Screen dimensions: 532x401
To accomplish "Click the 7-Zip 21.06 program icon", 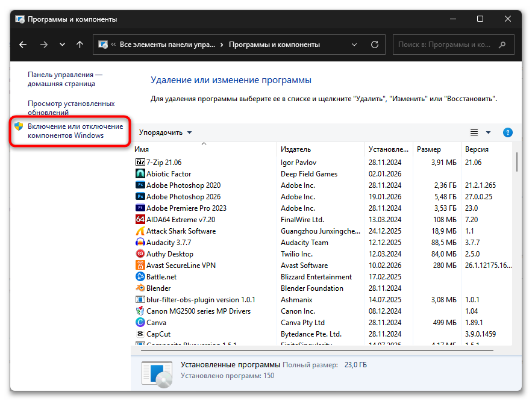I will pos(140,162).
